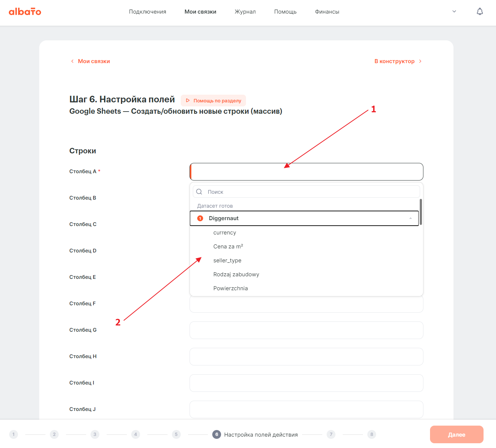Click the Столбец B label

(x=83, y=198)
